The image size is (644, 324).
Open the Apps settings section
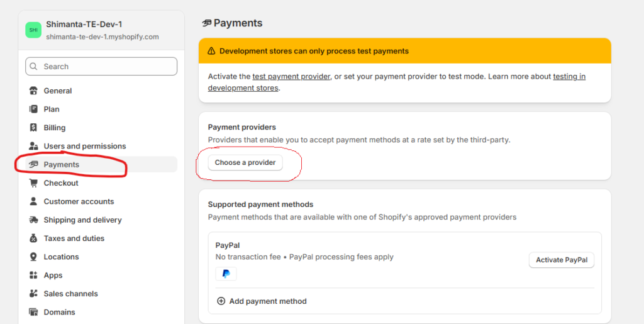tap(53, 276)
